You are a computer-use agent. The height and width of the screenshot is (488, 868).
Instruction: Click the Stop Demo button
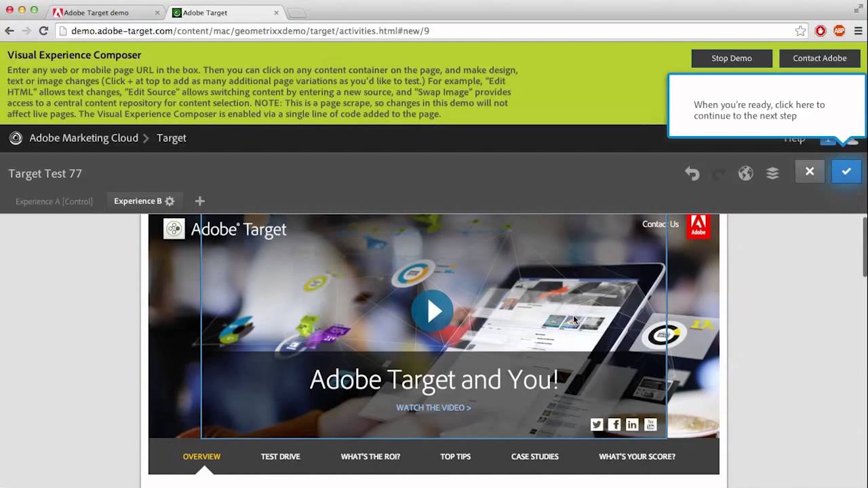[x=732, y=58]
